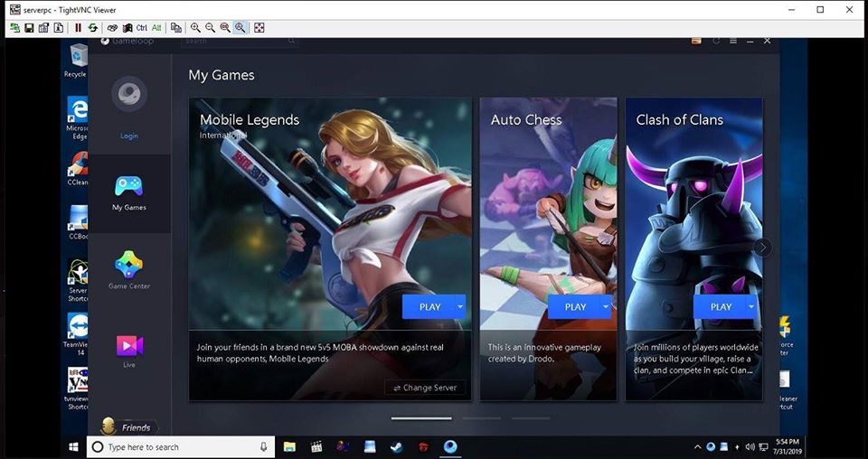Open the file transfer toolbar icon
Image resolution: width=868 pixels, height=459 pixels.
pos(176,28)
